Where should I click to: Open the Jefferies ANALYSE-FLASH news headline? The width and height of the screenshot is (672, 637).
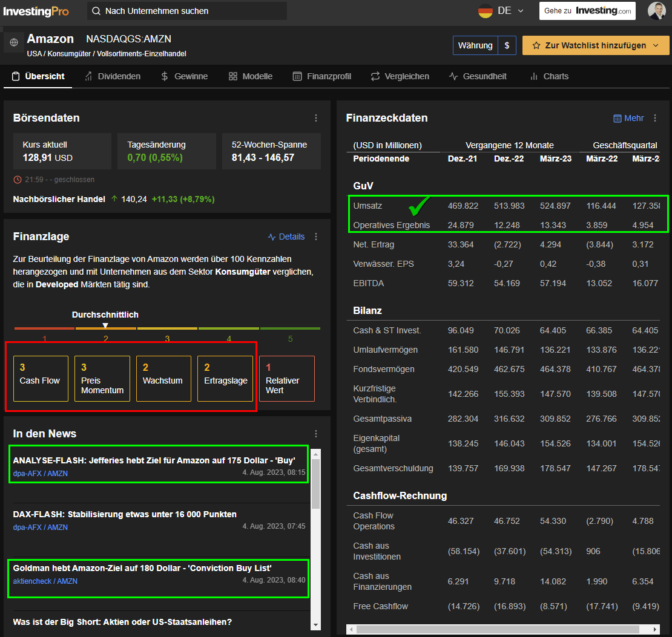154,460
